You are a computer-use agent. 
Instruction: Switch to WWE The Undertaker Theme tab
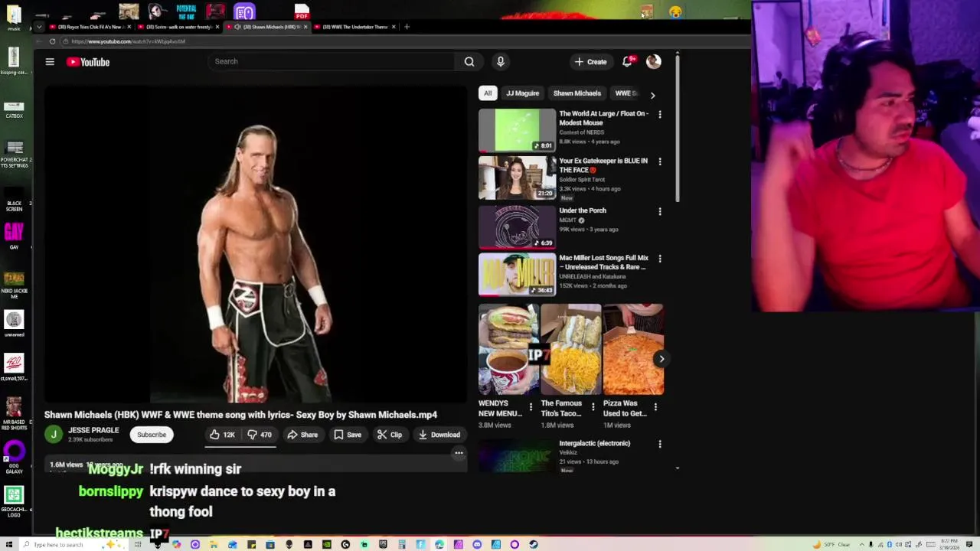point(354,27)
